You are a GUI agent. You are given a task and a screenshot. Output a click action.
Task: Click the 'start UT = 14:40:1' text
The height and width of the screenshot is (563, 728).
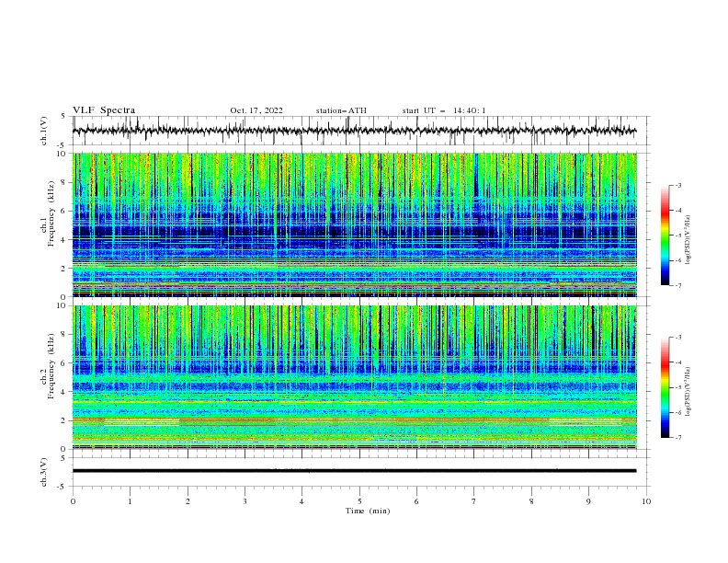pyautogui.click(x=444, y=110)
